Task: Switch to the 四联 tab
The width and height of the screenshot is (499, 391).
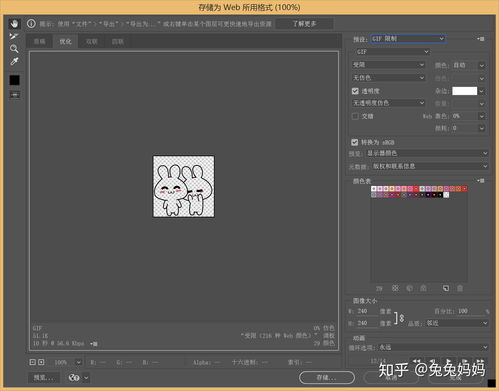Action: [x=118, y=41]
